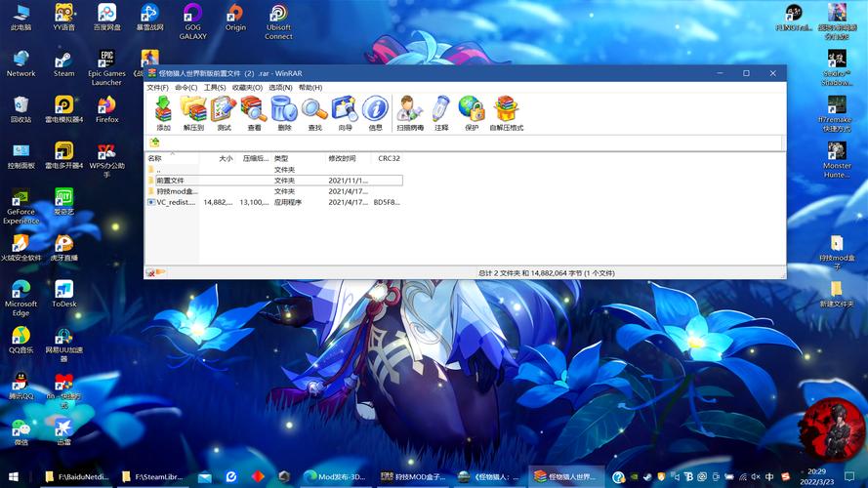Open GOG GALAXY desktop icon
Image resolution: width=868 pixels, height=488 pixels.
click(x=192, y=21)
